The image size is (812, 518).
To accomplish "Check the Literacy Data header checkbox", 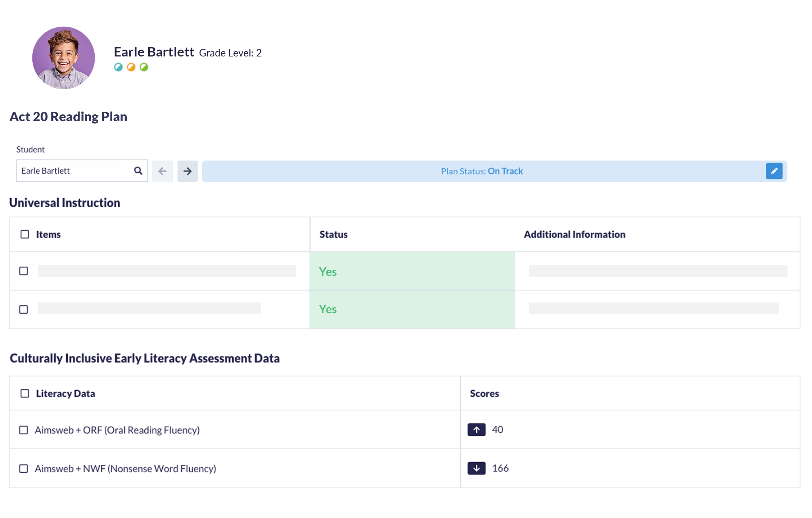I will point(25,394).
